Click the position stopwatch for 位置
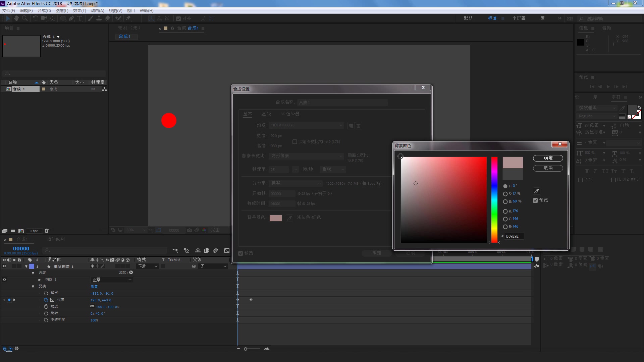The width and height of the screenshot is (644, 362). pos(46,300)
